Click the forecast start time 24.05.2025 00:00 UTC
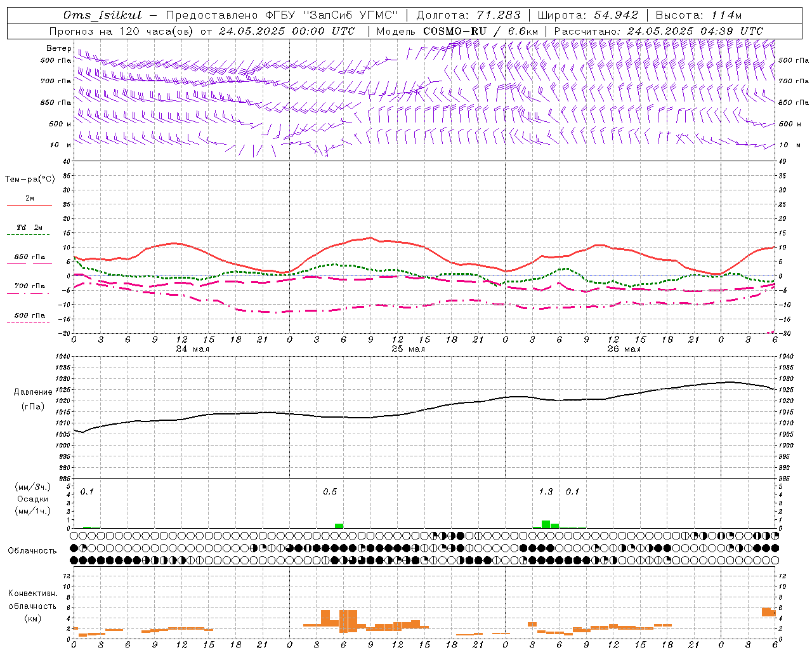 click(287, 31)
